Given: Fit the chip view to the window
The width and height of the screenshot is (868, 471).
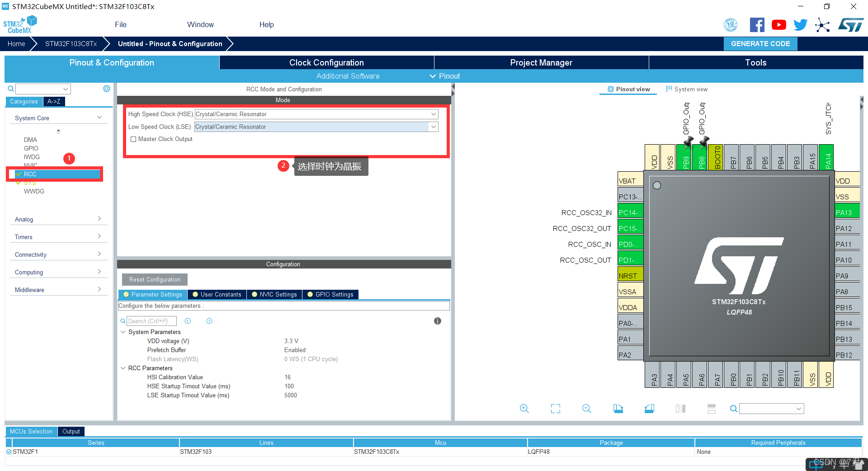Looking at the screenshot, I should 556,409.
